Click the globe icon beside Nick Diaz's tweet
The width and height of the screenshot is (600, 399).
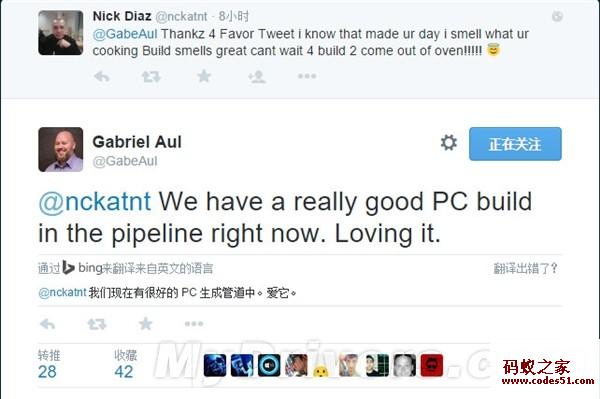[x=557, y=16]
